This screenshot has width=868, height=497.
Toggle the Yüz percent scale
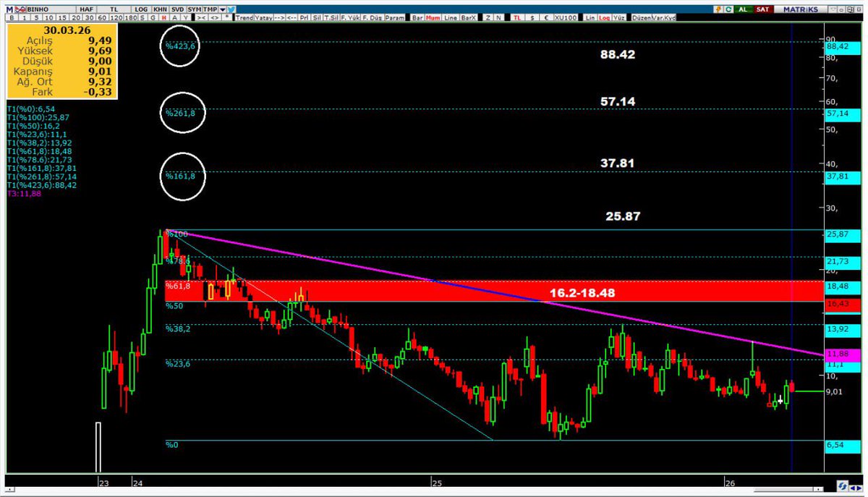(x=619, y=17)
